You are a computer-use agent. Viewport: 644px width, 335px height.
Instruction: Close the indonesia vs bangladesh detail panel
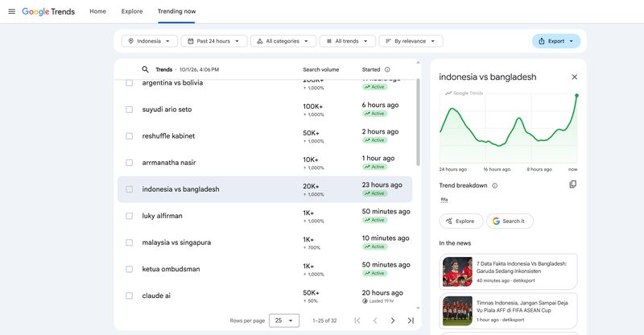(574, 77)
